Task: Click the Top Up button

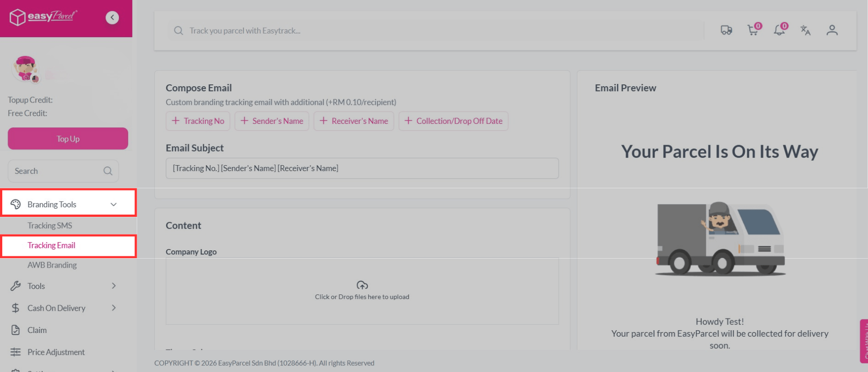Action: (x=68, y=139)
